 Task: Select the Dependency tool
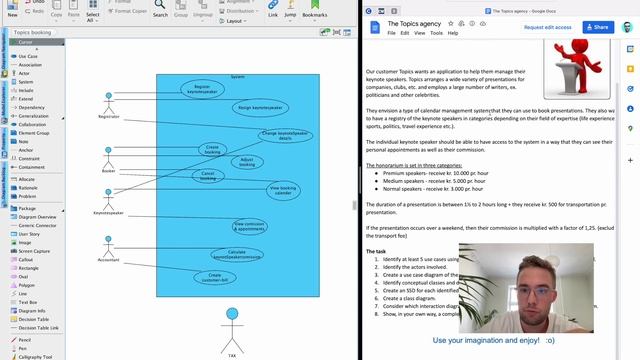point(31,108)
